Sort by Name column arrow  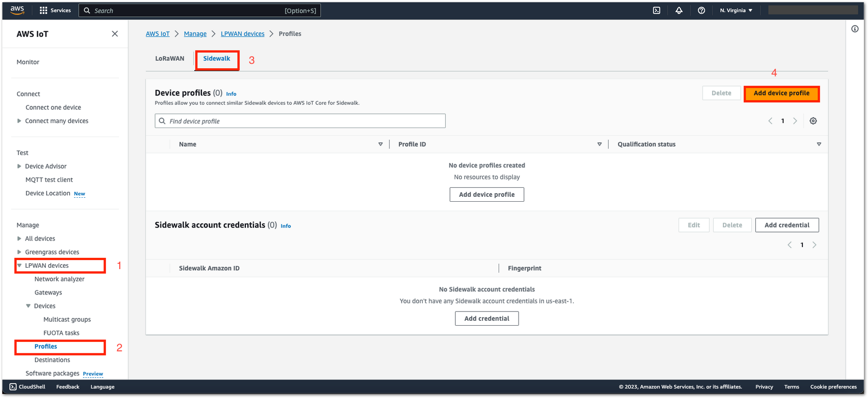tap(381, 144)
